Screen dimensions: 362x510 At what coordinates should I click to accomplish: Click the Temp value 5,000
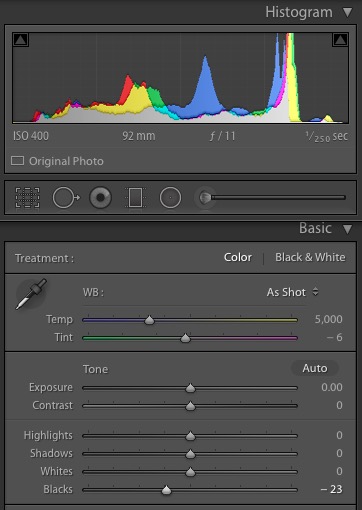click(x=328, y=319)
